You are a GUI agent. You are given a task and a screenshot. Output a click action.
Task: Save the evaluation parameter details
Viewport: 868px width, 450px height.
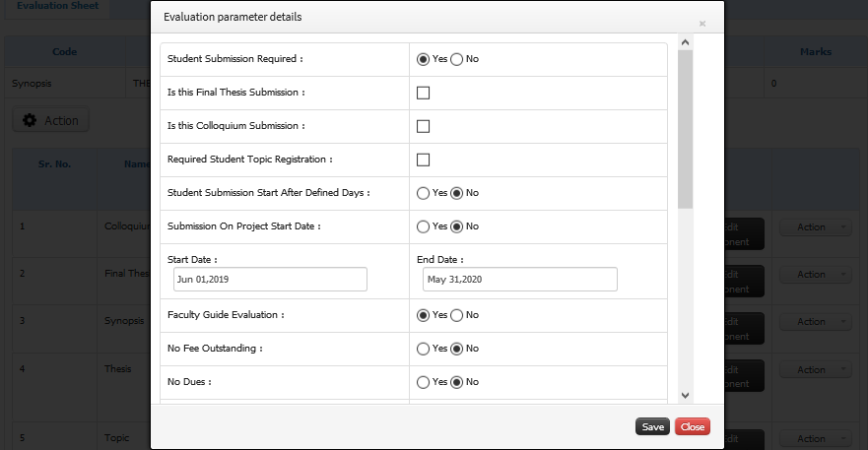652,426
